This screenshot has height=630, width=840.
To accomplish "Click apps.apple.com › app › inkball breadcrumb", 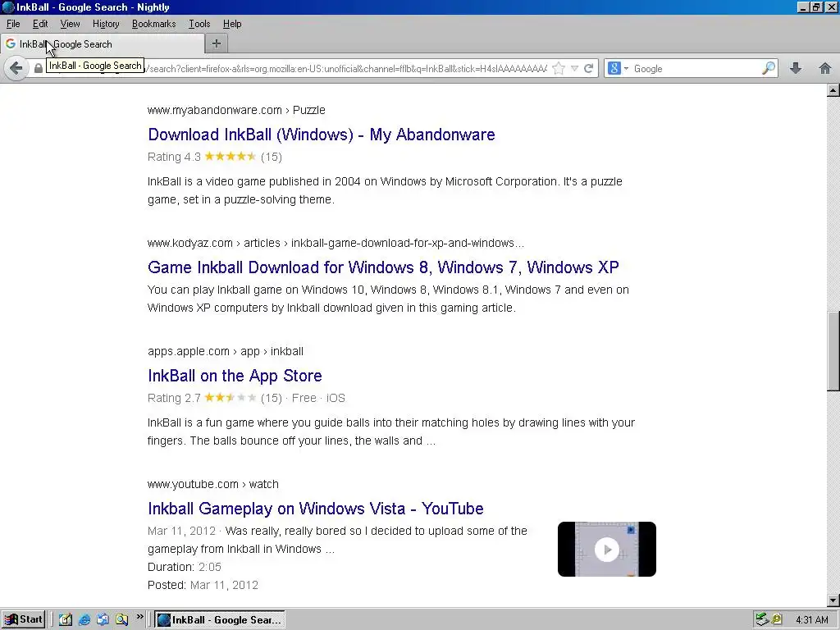I will point(226,351).
